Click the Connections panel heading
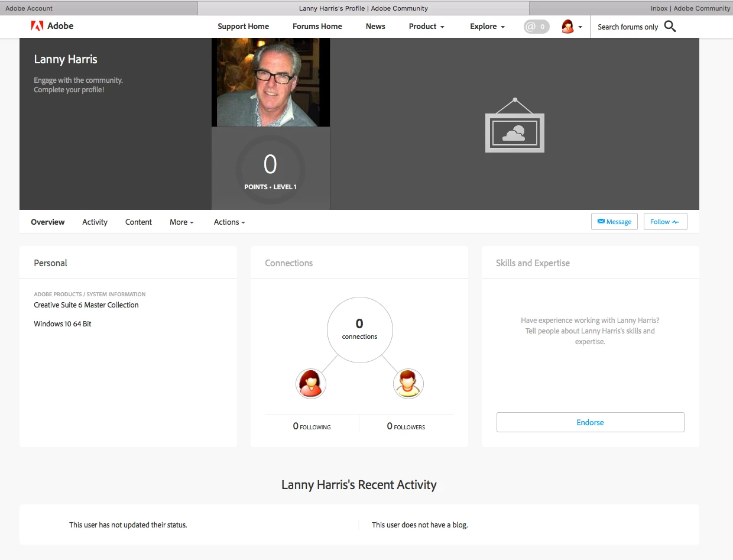This screenshot has width=733, height=560. (x=288, y=263)
